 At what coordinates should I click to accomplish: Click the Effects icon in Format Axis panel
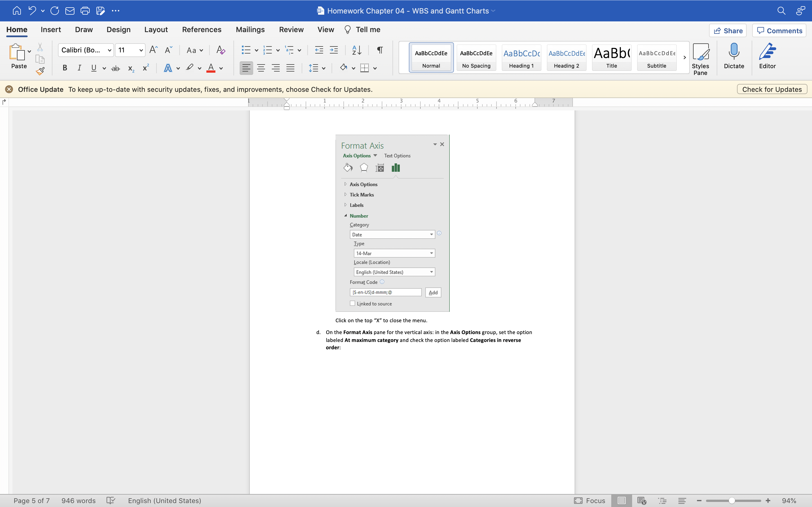[x=364, y=169]
